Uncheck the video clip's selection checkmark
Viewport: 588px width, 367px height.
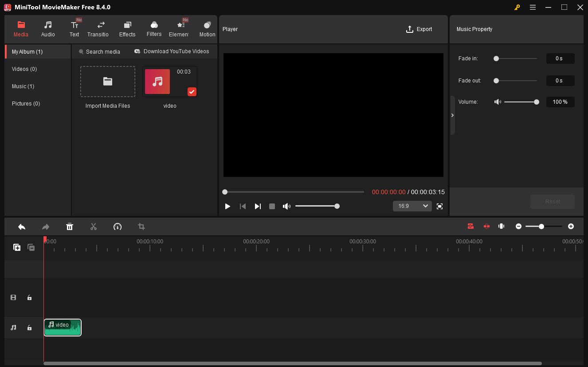(192, 92)
